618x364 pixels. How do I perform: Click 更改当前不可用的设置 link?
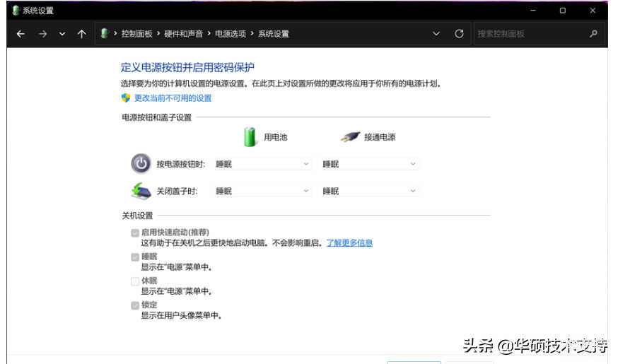pos(173,98)
